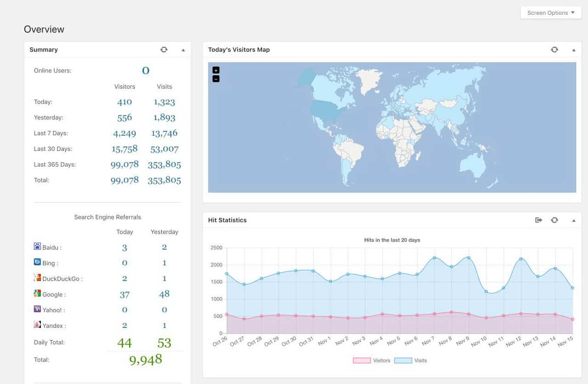Click Google referrals yesterday value 48
588x384 pixels.
pyautogui.click(x=164, y=294)
